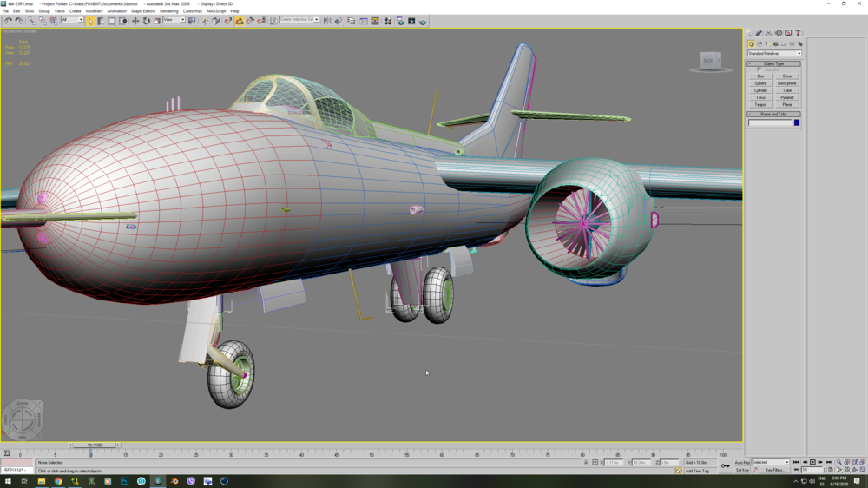Select the Lights create category icon

pyautogui.click(x=767, y=44)
